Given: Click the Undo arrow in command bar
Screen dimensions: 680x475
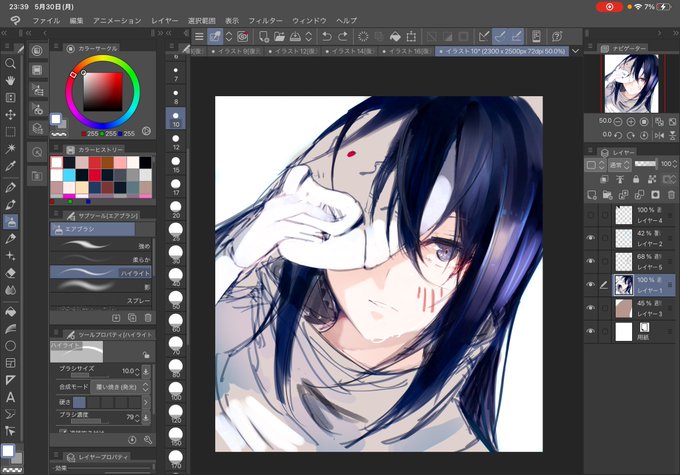Looking at the screenshot, I should coord(327,37).
